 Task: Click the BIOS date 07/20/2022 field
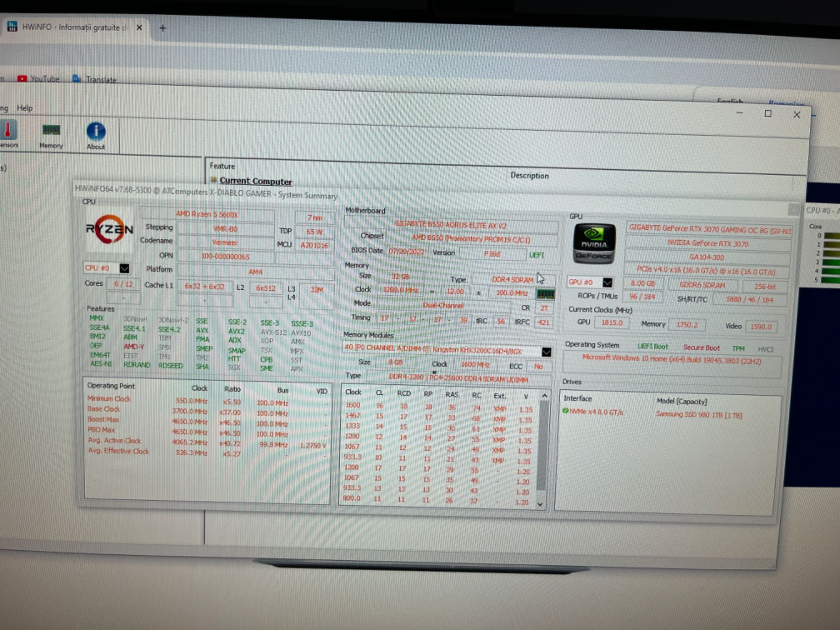pos(407,251)
